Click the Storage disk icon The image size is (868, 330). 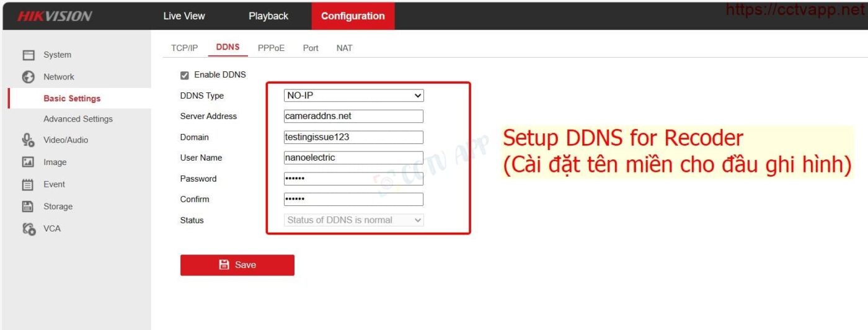coord(28,207)
